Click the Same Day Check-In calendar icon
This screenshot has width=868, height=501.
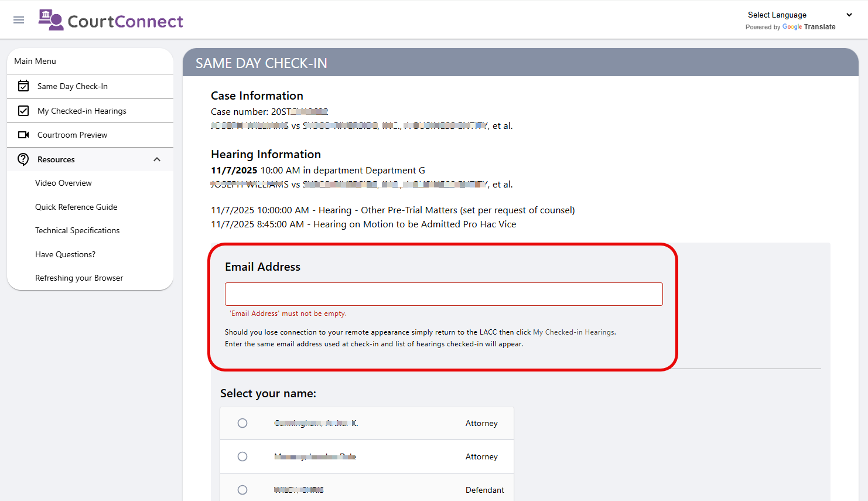pyautogui.click(x=23, y=86)
